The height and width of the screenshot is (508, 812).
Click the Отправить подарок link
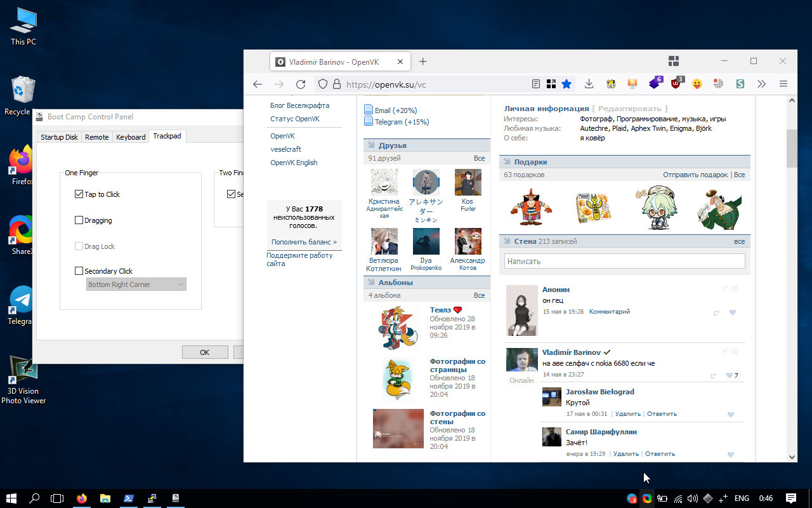coord(695,175)
